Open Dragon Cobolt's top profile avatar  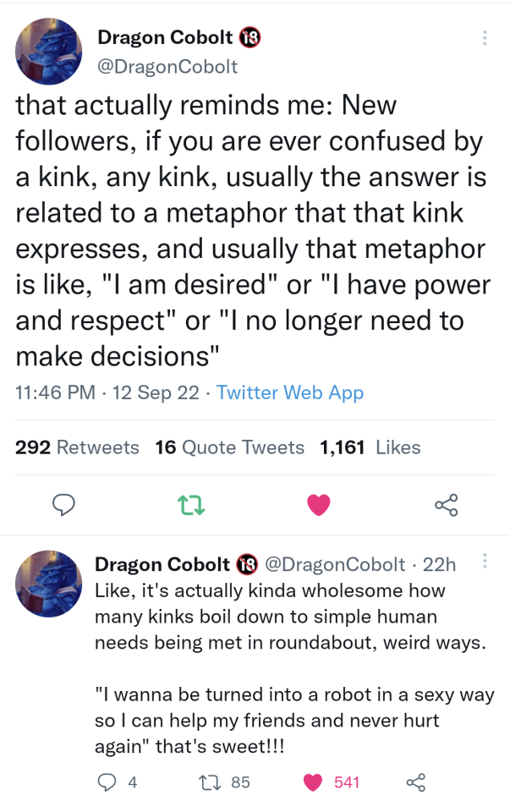[x=49, y=52]
